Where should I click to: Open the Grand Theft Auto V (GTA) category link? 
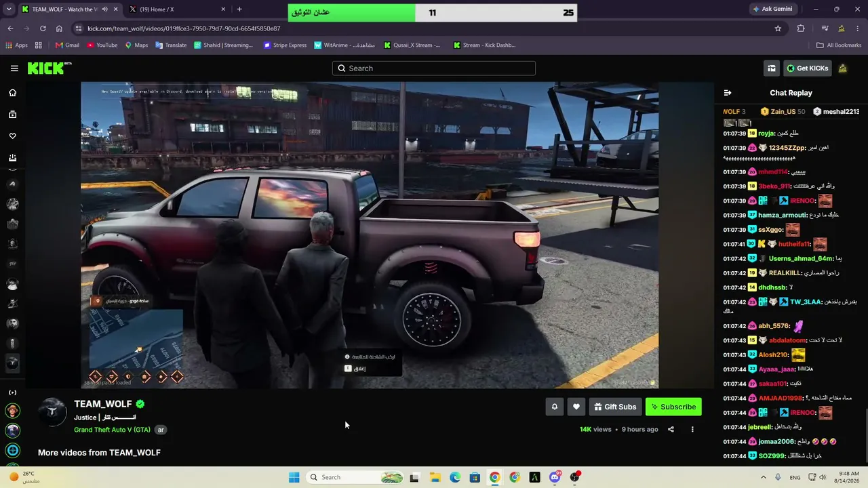click(x=113, y=430)
